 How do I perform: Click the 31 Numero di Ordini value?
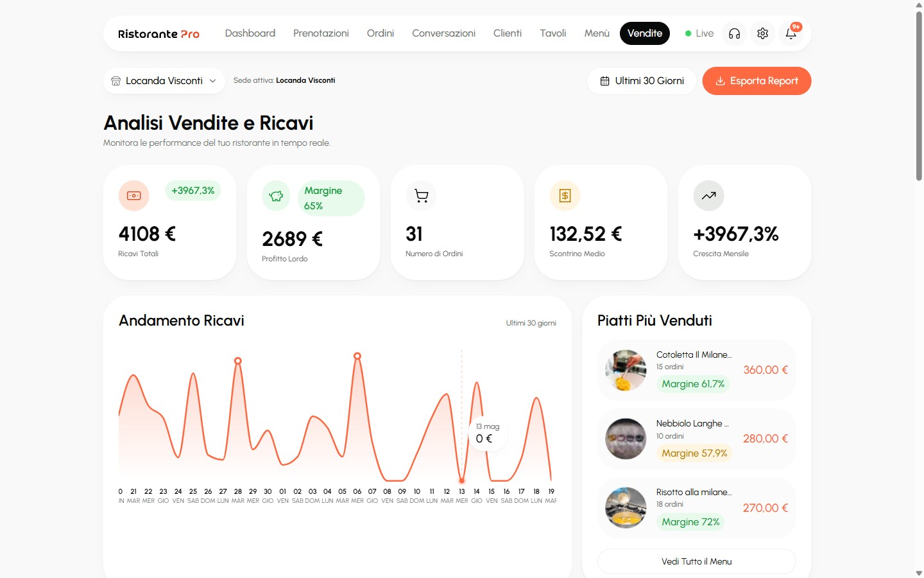414,234
